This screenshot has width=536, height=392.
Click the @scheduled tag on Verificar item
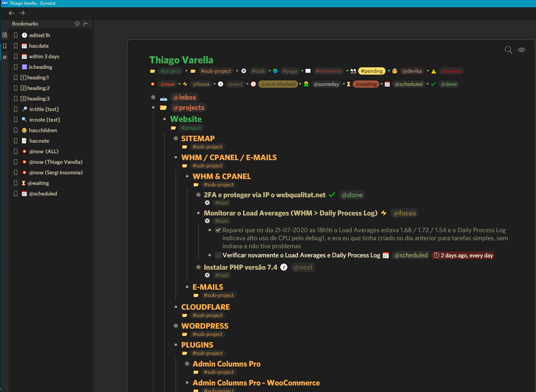click(x=411, y=255)
